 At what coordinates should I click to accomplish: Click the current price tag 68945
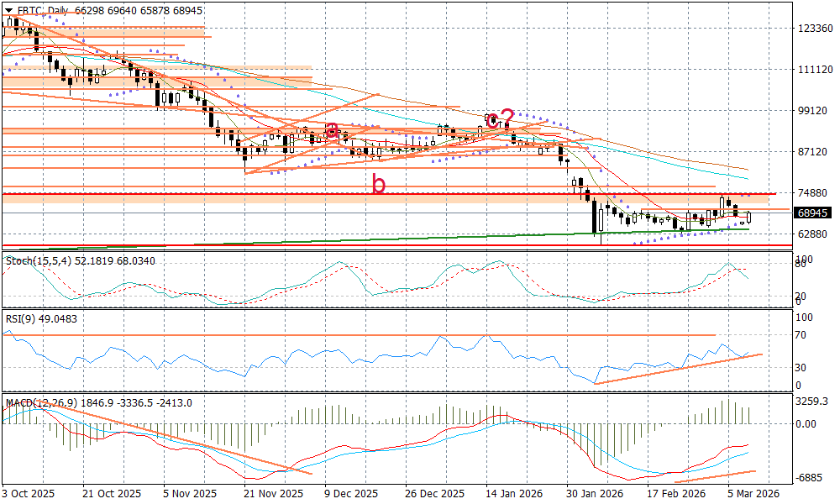coord(814,213)
